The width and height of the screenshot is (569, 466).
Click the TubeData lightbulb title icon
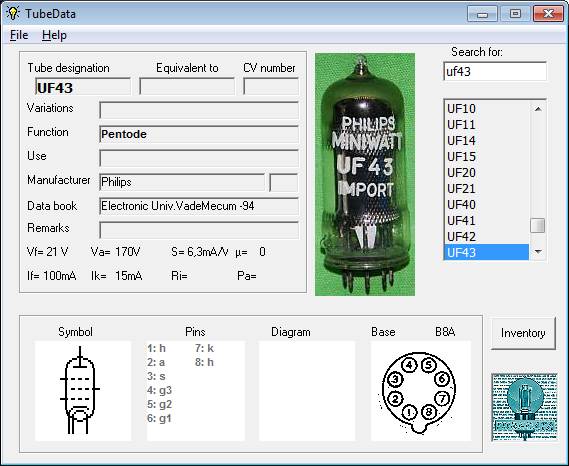click(12, 13)
